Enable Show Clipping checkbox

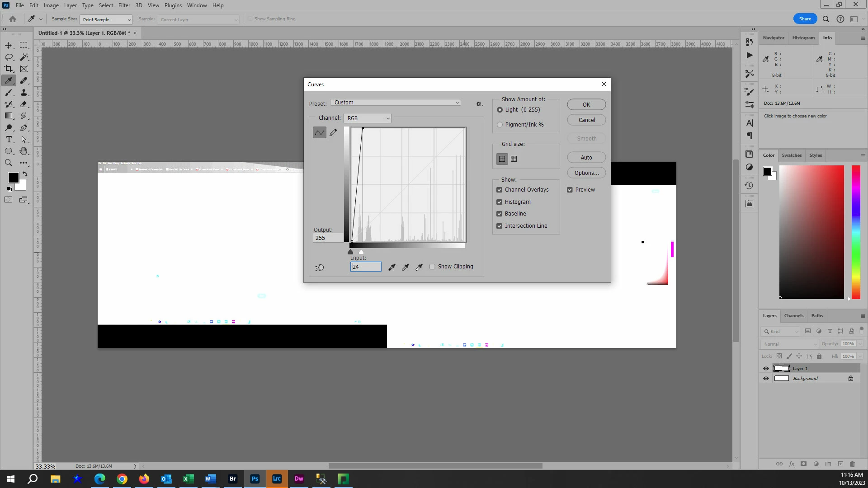tap(433, 267)
